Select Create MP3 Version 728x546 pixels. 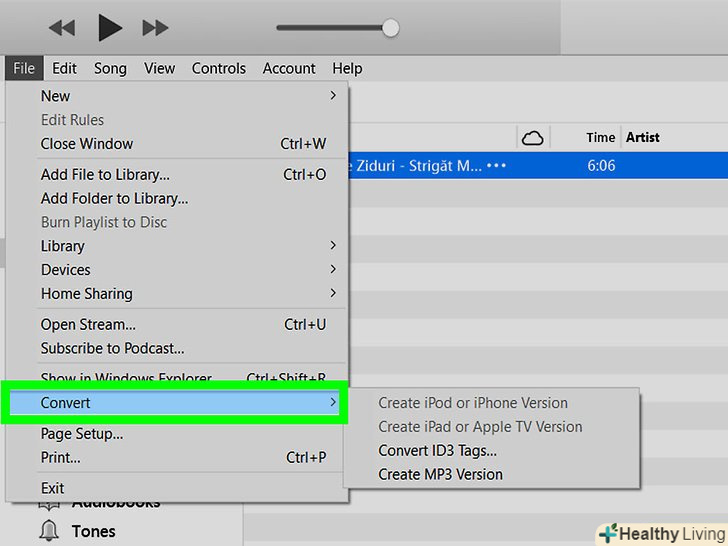click(491, 474)
